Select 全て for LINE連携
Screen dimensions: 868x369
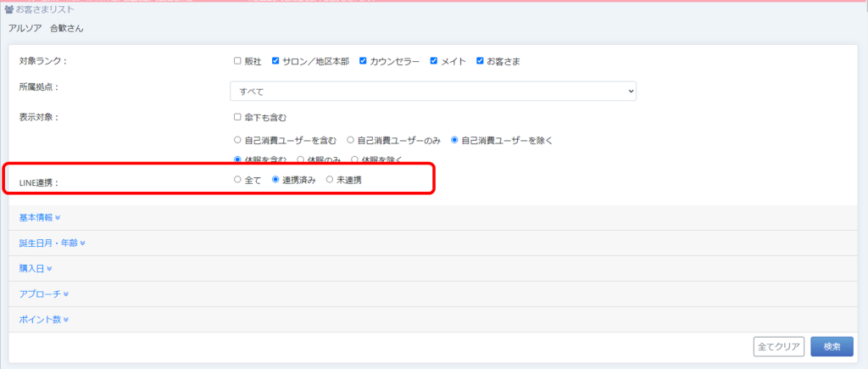coord(238,180)
